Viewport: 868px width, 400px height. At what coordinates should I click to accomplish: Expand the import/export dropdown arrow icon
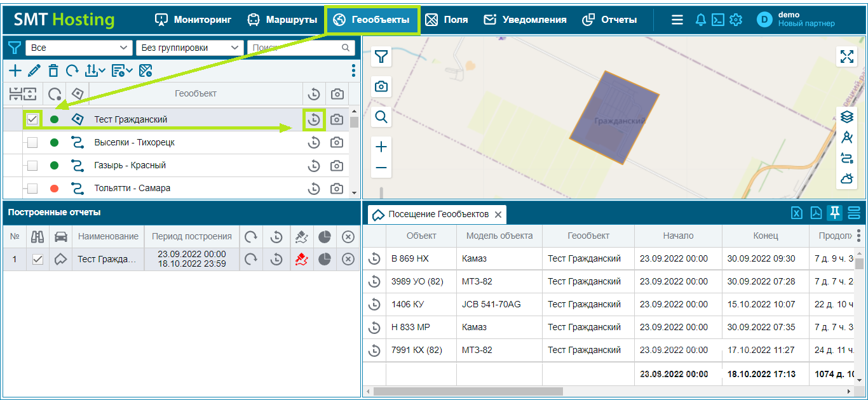tap(95, 70)
